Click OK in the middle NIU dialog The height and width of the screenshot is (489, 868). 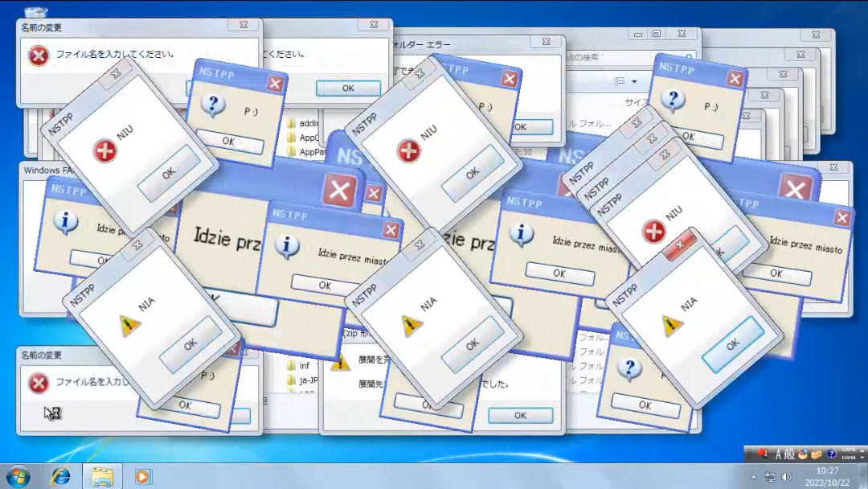(473, 174)
